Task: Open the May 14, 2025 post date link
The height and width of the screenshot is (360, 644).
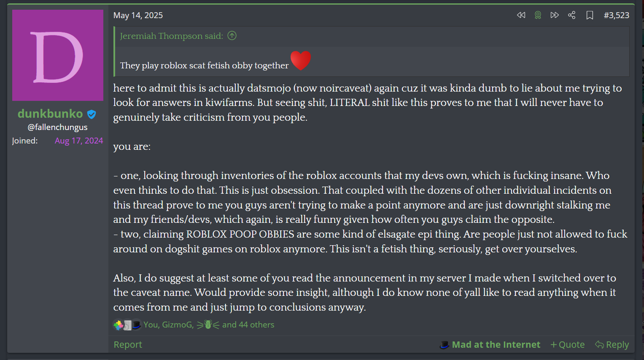Action: (138, 15)
